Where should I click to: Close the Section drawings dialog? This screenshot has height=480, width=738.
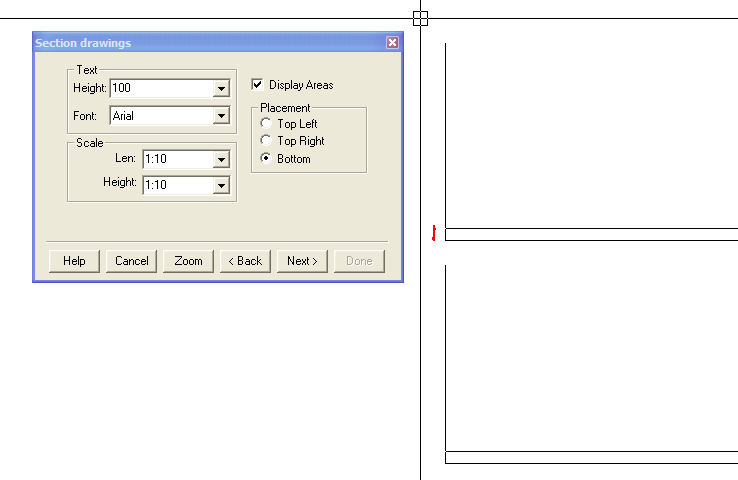[x=392, y=43]
